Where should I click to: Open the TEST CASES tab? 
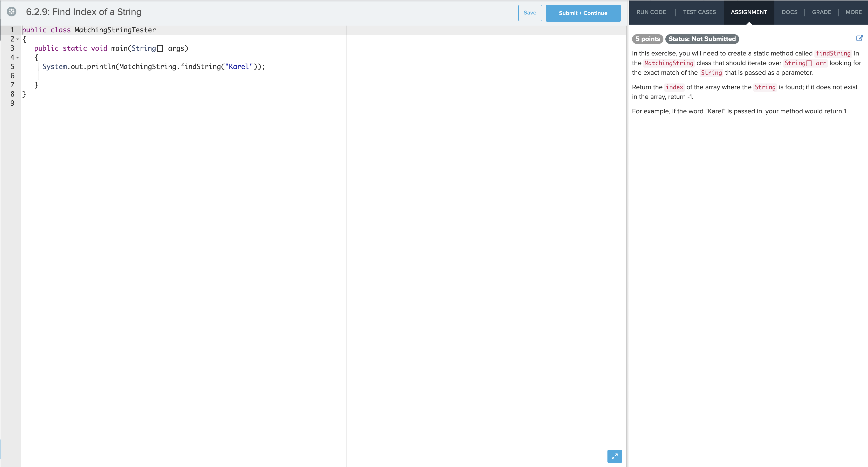click(x=700, y=12)
